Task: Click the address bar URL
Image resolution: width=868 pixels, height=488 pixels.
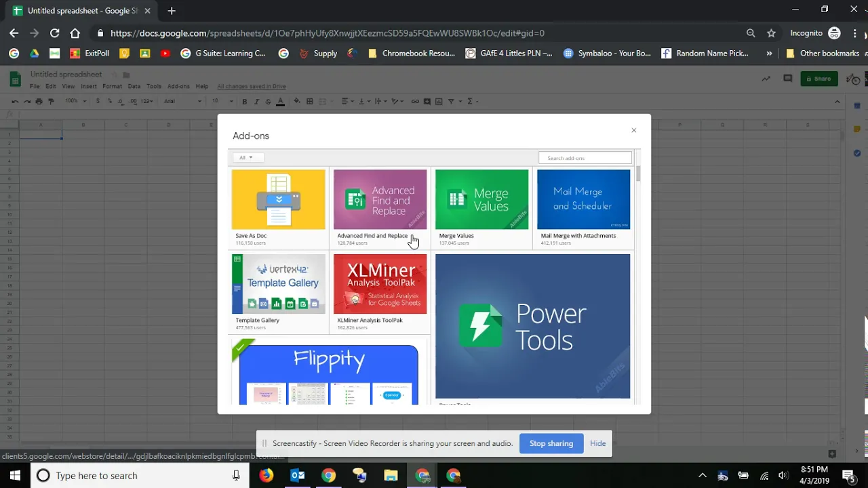Action: pyautogui.click(x=327, y=33)
